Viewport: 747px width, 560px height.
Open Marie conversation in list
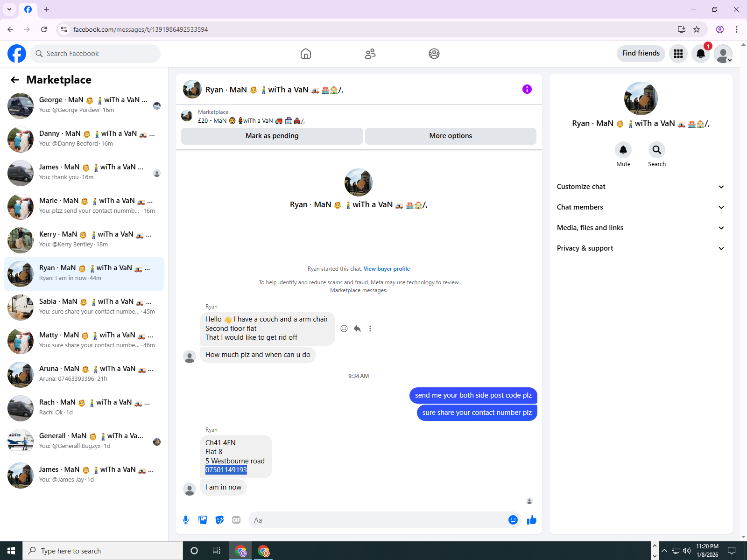coord(84,207)
